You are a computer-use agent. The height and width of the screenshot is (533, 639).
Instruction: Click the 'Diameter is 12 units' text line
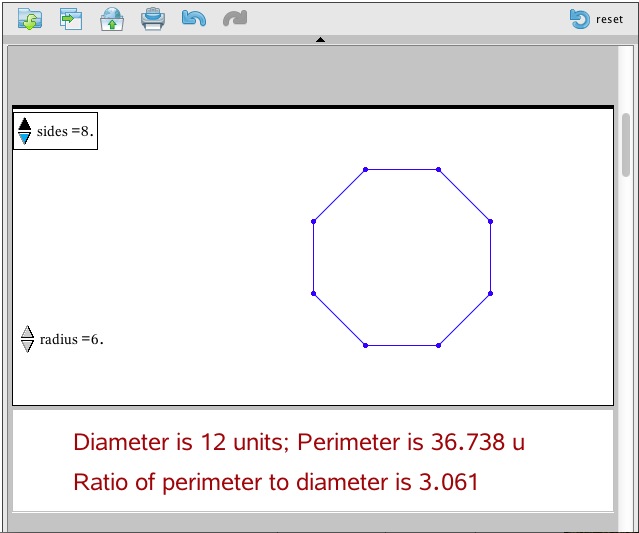coord(181,443)
